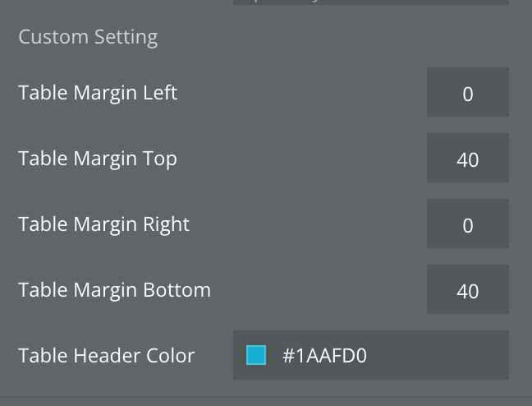Click the Table Margin Bottom label

coord(114,290)
